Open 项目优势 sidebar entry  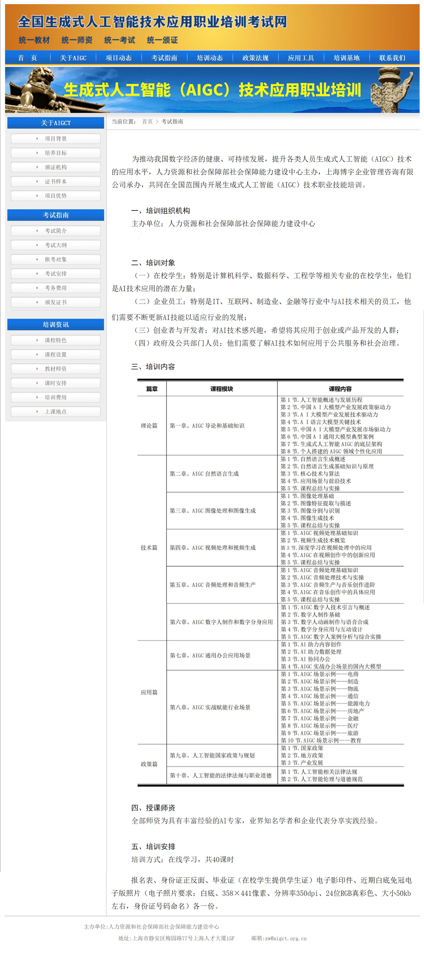[56, 196]
